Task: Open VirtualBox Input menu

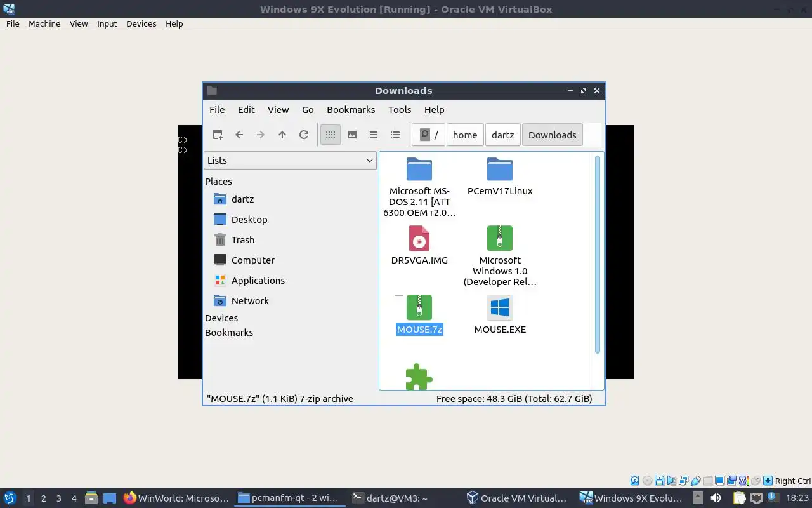Action: pyautogui.click(x=107, y=23)
